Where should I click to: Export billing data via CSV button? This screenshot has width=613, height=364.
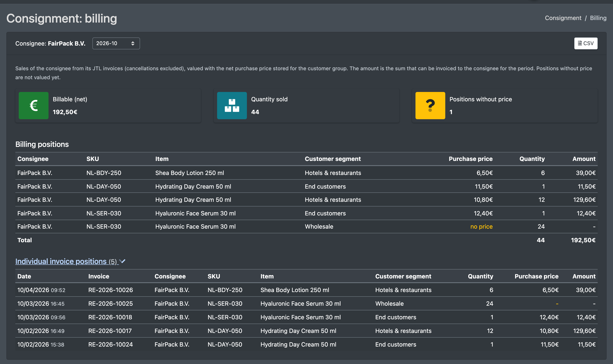tap(586, 43)
